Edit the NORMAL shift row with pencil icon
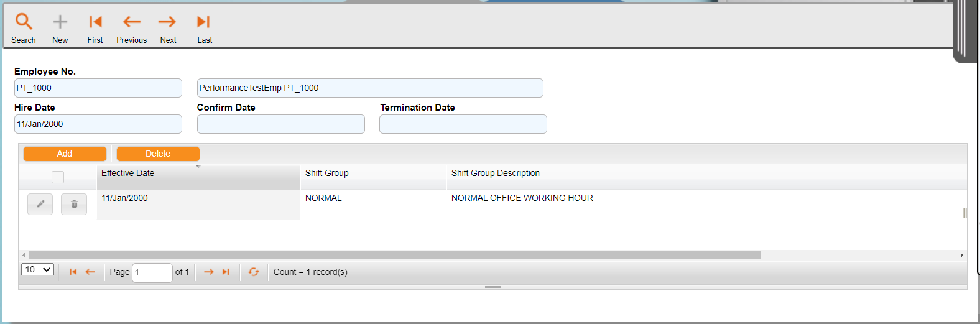The image size is (980, 324). coord(40,204)
